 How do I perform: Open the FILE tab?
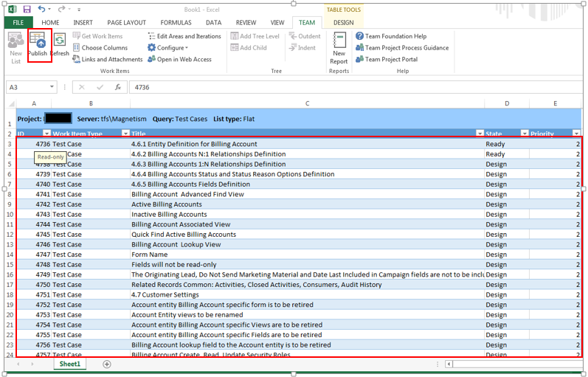[x=18, y=23]
